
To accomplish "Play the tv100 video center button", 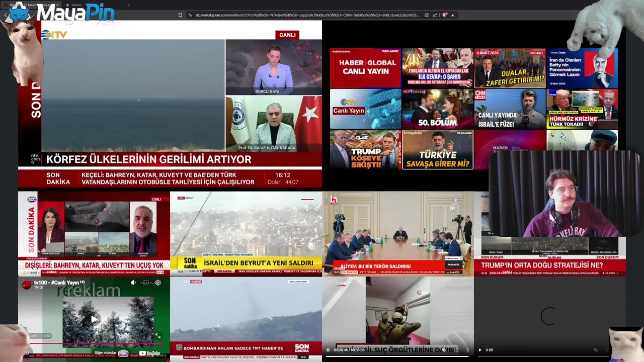I will [94, 319].
